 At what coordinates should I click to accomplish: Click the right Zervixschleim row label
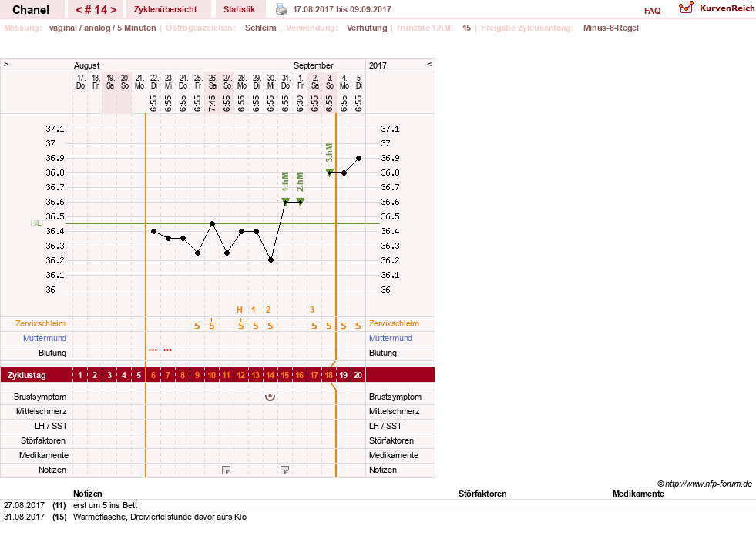[394, 323]
